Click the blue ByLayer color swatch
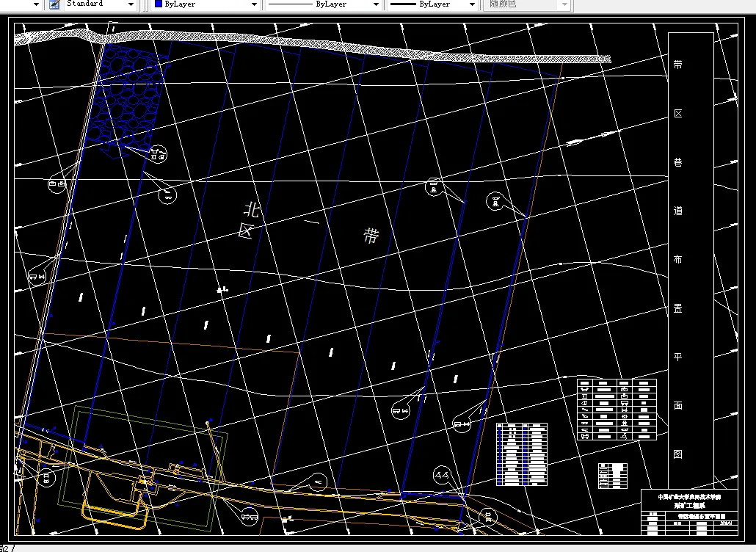 click(158, 4)
